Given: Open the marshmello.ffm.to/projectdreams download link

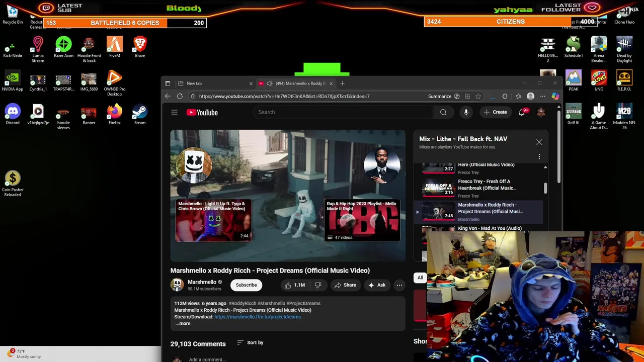Looking at the screenshot, I should (x=258, y=317).
